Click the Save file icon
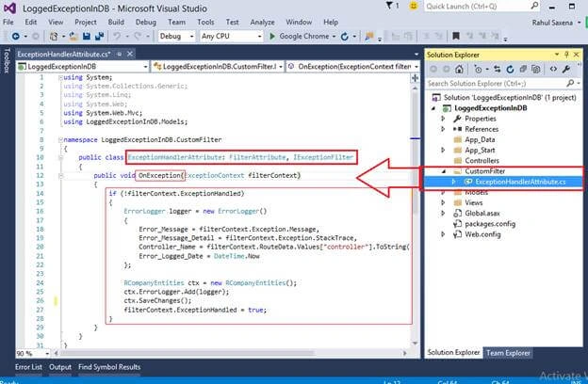The height and width of the screenshot is (384, 588). click(x=87, y=37)
